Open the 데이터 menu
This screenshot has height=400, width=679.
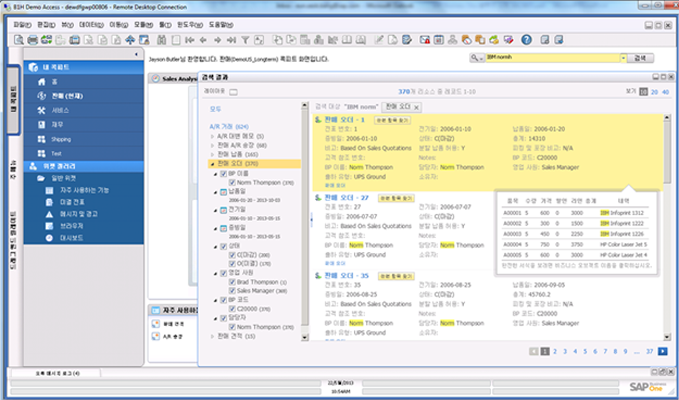(x=91, y=25)
